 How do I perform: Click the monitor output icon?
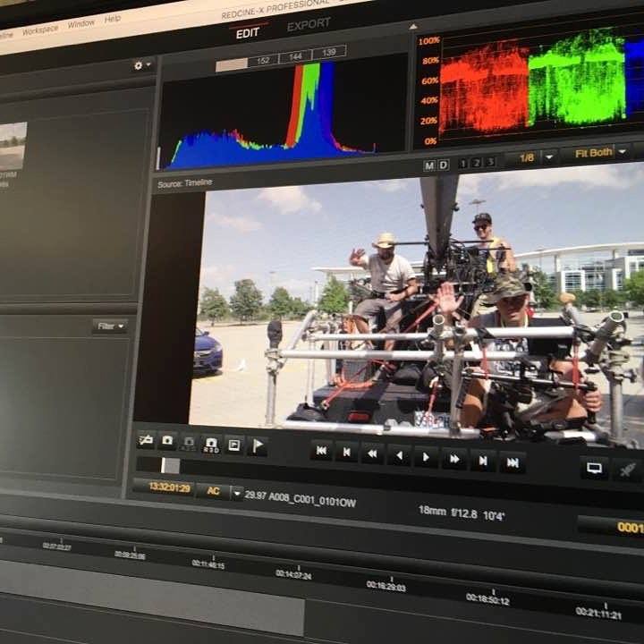(594, 468)
